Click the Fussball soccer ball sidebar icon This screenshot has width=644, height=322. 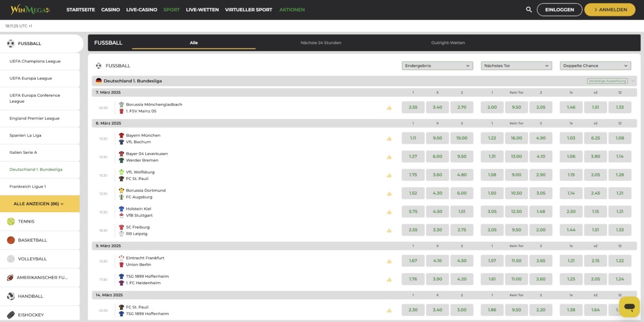coord(11,43)
